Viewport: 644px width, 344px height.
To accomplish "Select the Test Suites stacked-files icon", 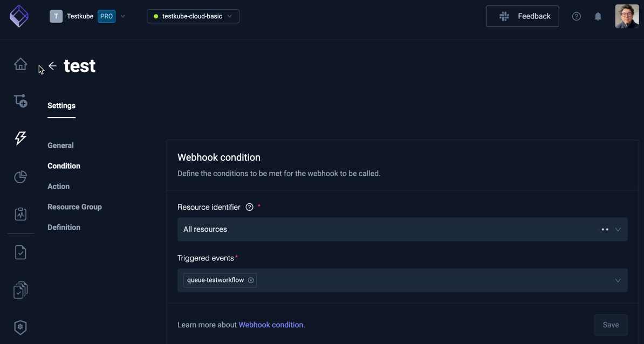I will [x=20, y=290].
